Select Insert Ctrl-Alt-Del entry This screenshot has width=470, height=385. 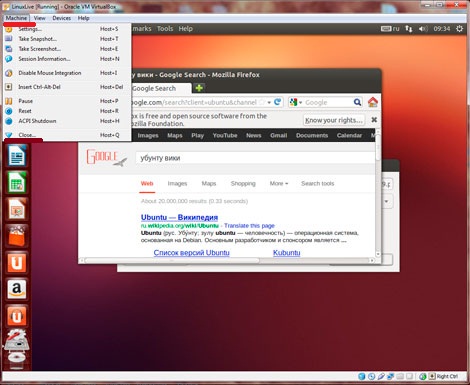(67, 87)
